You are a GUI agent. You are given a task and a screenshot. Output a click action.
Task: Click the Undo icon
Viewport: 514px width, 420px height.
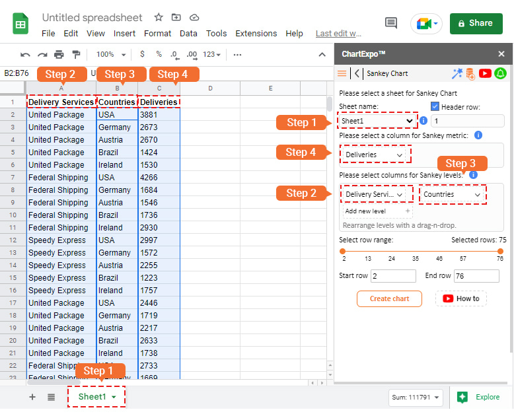click(x=25, y=54)
